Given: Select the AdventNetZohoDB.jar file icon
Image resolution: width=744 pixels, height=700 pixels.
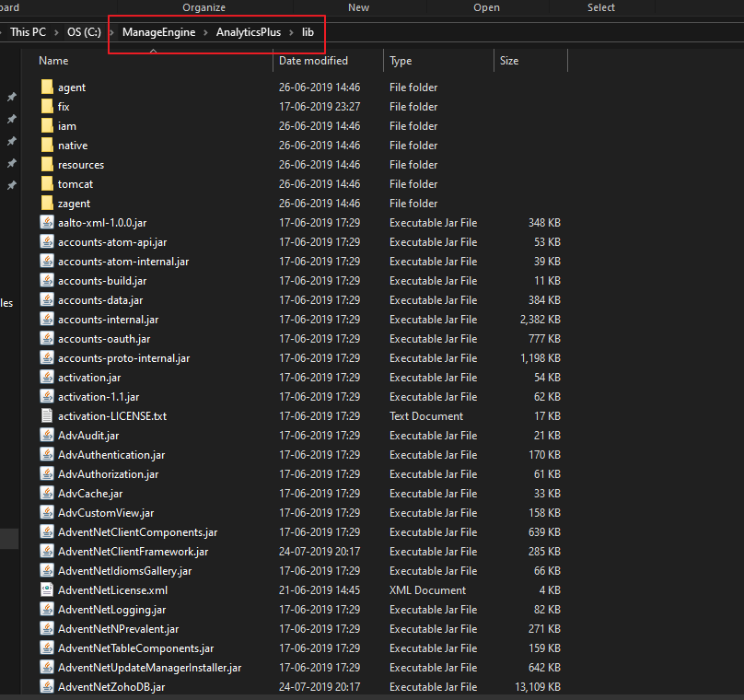Looking at the screenshot, I should (x=47, y=687).
